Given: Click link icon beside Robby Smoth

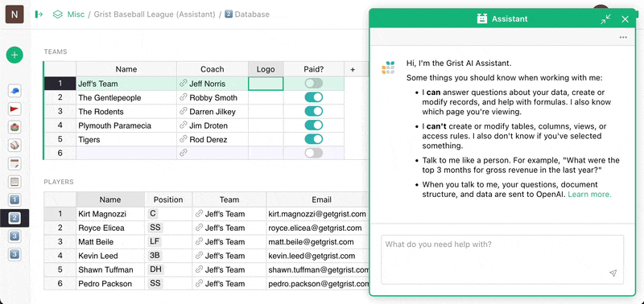Looking at the screenshot, I should (x=184, y=97).
